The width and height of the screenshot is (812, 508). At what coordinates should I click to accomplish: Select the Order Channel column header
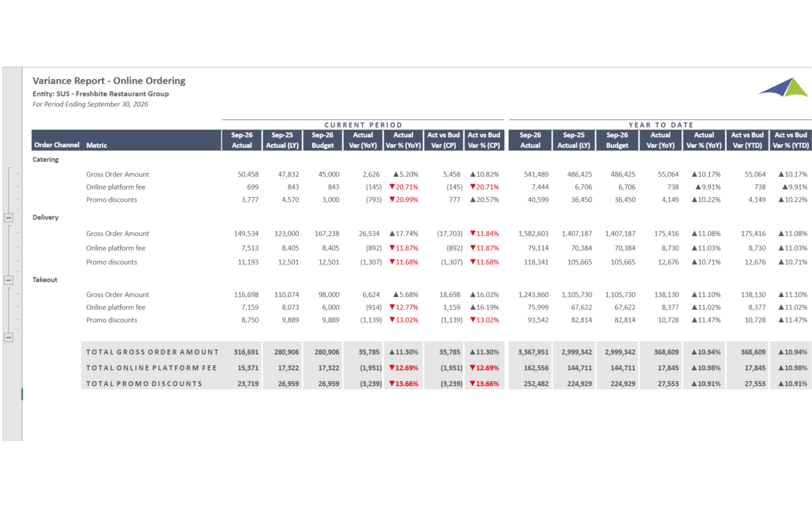pyautogui.click(x=57, y=145)
